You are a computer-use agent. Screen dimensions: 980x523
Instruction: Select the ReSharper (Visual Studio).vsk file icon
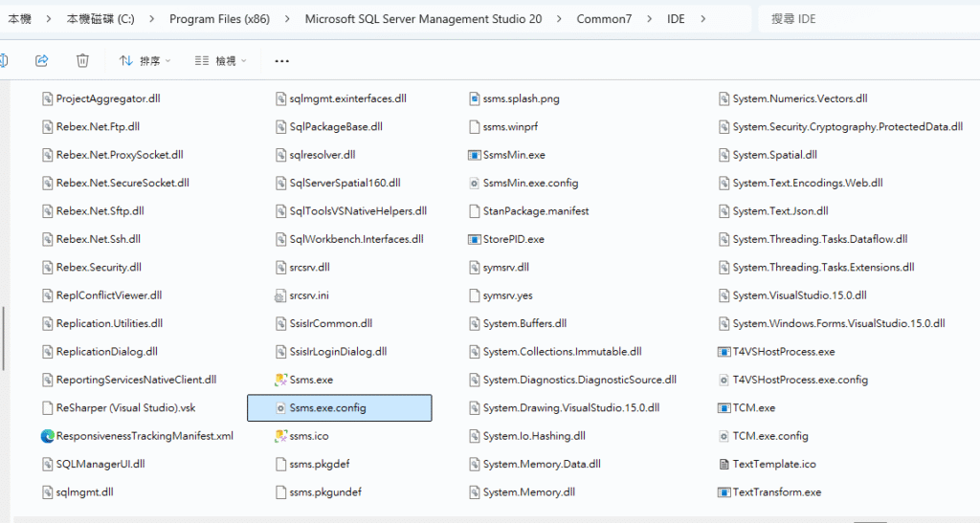(x=47, y=407)
